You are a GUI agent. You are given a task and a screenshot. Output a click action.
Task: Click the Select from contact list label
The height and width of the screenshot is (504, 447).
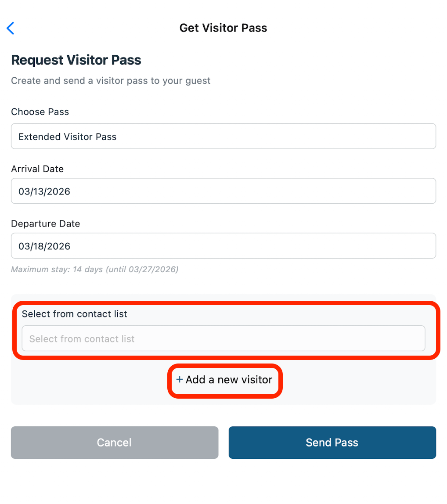click(x=75, y=314)
